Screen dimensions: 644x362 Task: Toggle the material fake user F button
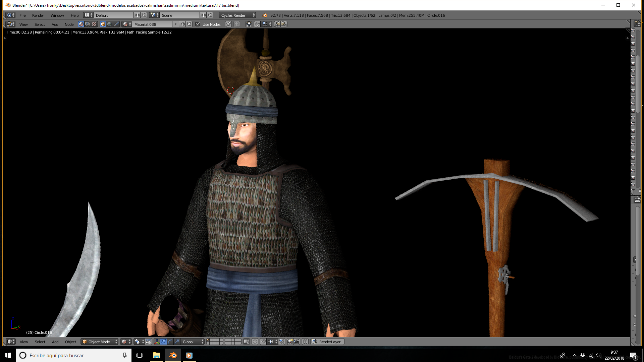pyautogui.click(x=175, y=24)
